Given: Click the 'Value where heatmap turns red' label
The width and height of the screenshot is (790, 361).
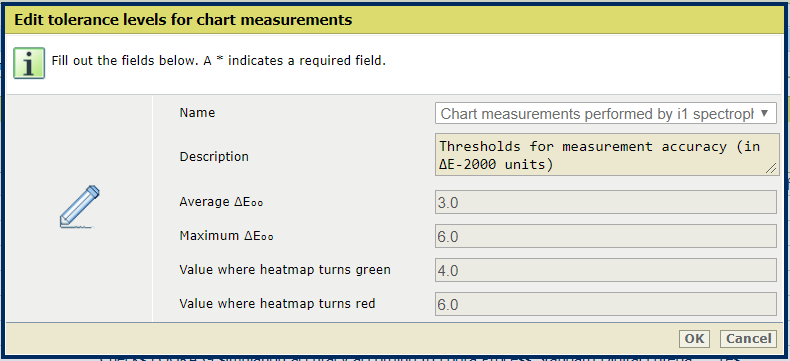Looking at the screenshot, I should (x=277, y=304).
